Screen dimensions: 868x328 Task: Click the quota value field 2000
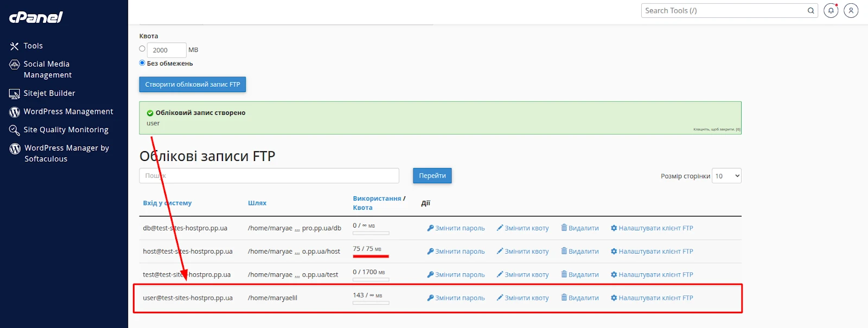point(167,50)
